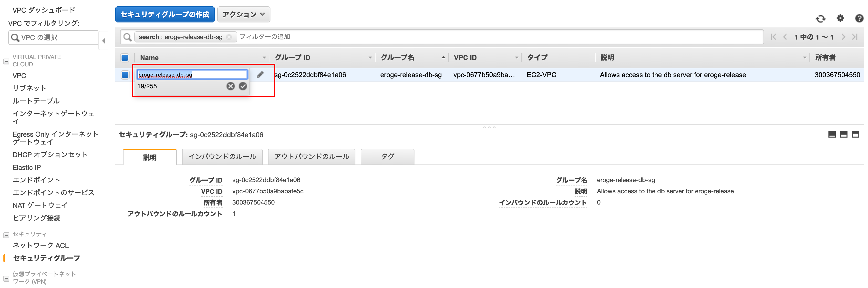This screenshot has width=868, height=288.
Task: Cancel name edit with X icon
Action: [230, 86]
